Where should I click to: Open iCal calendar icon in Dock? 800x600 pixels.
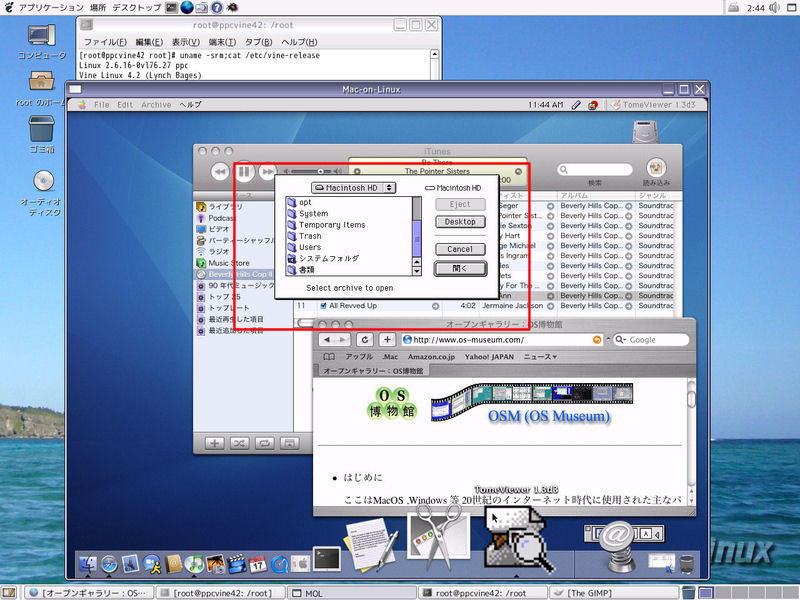tap(258, 564)
